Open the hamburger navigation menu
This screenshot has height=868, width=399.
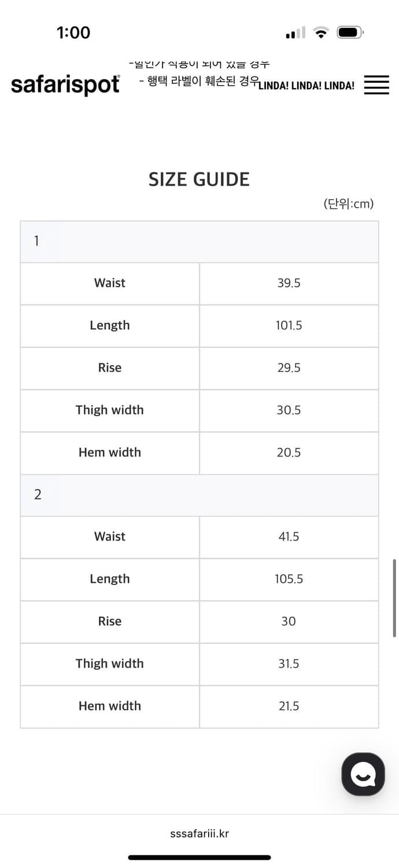[376, 85]
